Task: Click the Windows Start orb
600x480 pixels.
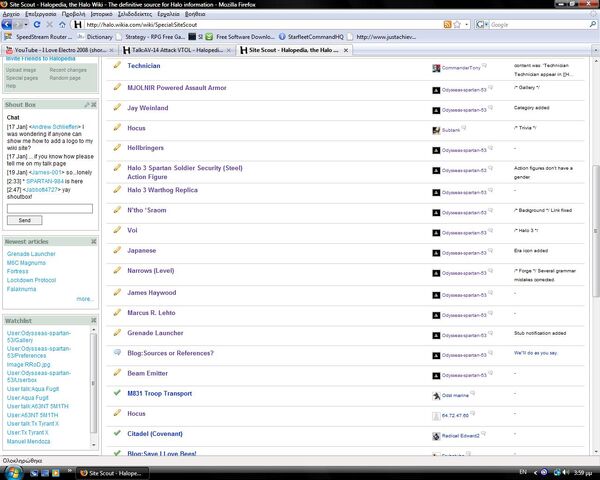Action: click(x=14, y=472)
